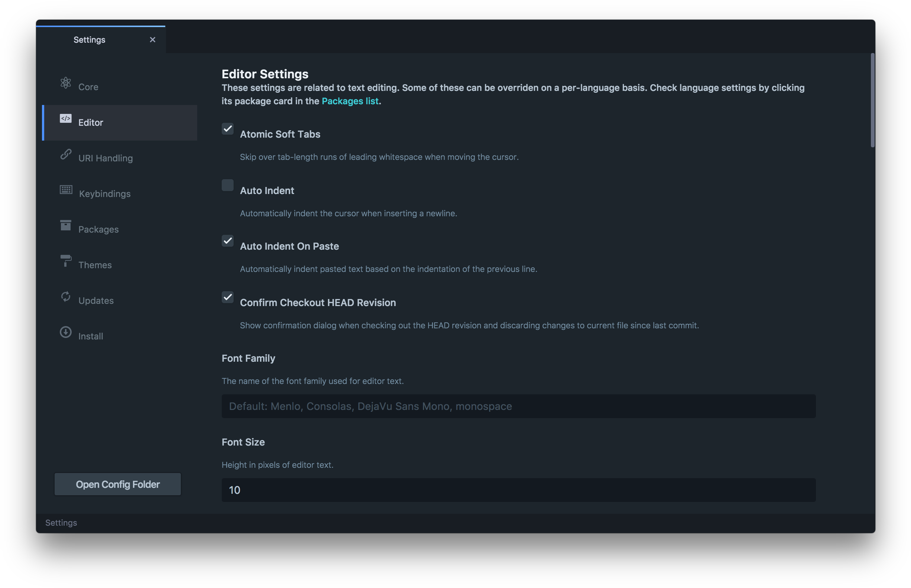Click the Install download icon
This screenshot has height=588, width=911.
click(x=66, y=332)
